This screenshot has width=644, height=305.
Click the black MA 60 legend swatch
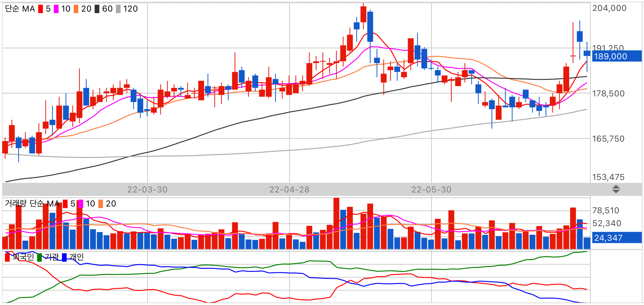click(x=97, y=9)
